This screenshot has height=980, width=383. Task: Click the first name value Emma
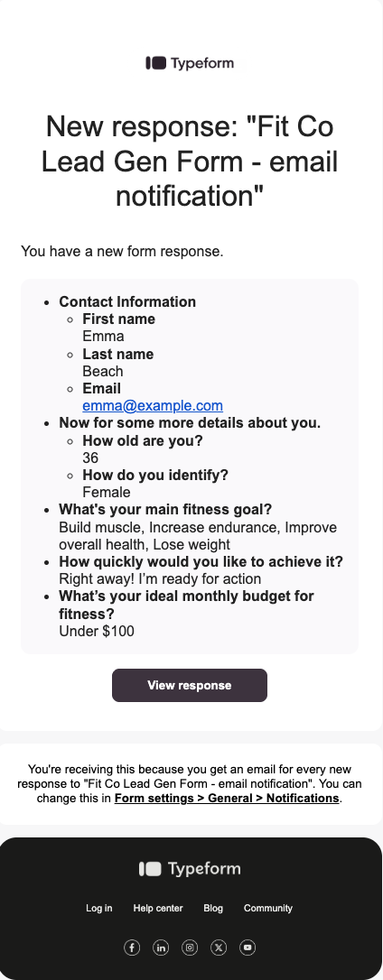click(103, 337)
